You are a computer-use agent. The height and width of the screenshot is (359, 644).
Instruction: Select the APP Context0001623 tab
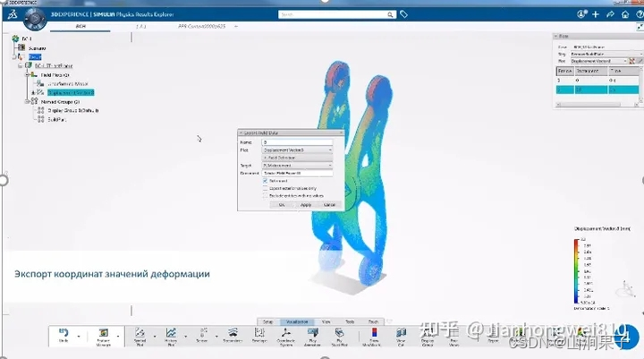pos(202,26)
